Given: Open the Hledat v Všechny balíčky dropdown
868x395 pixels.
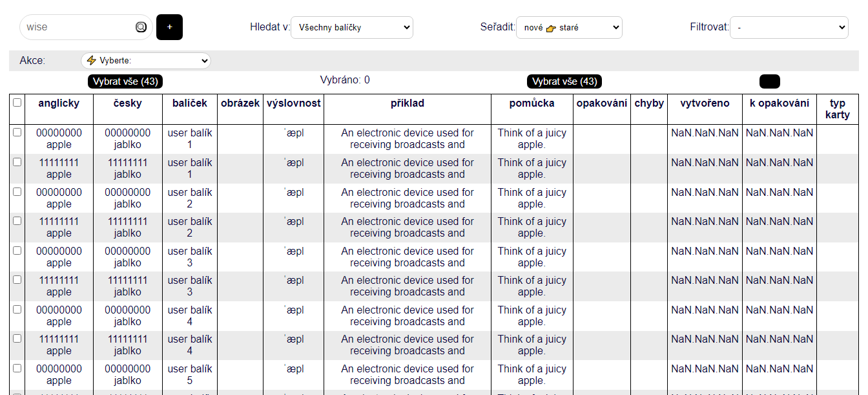Looking at the screenshot, I should point(352,27).
